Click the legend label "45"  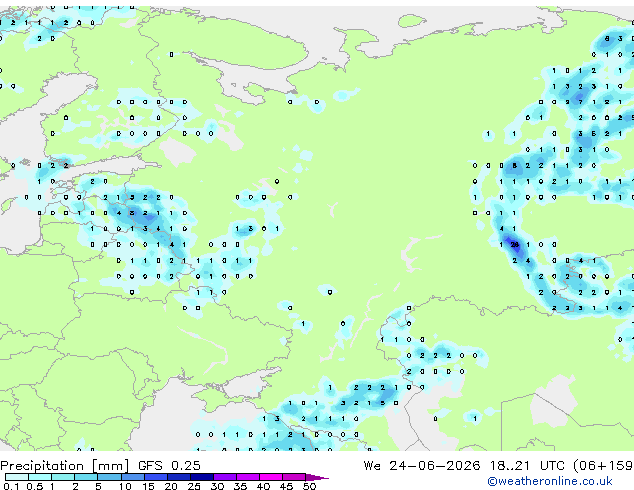286,486
